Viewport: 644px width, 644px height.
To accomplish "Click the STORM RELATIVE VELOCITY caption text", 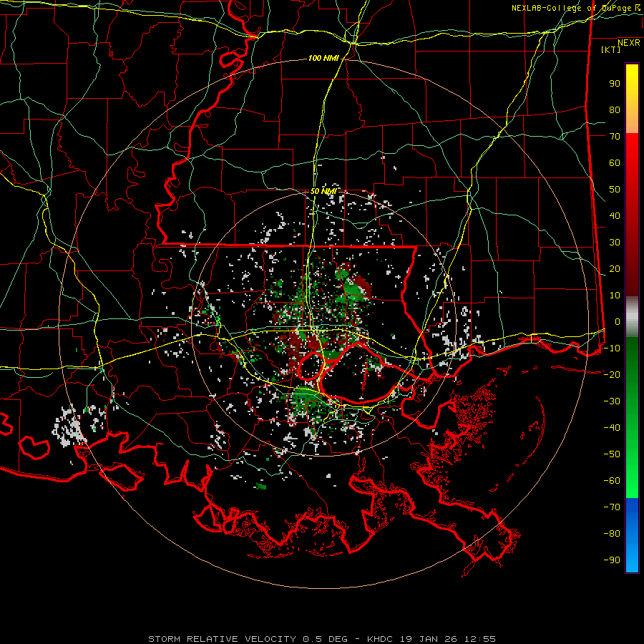I will point(222,639).
